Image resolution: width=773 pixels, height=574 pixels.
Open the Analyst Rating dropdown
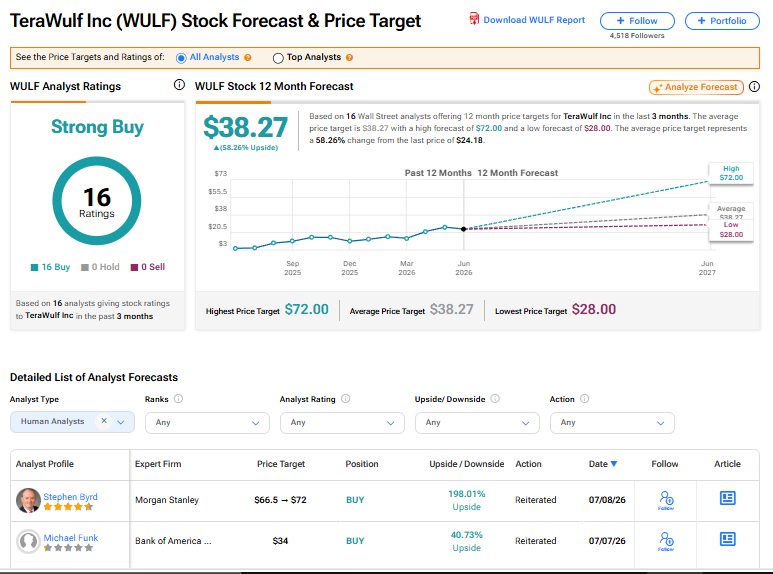[342, 423]
